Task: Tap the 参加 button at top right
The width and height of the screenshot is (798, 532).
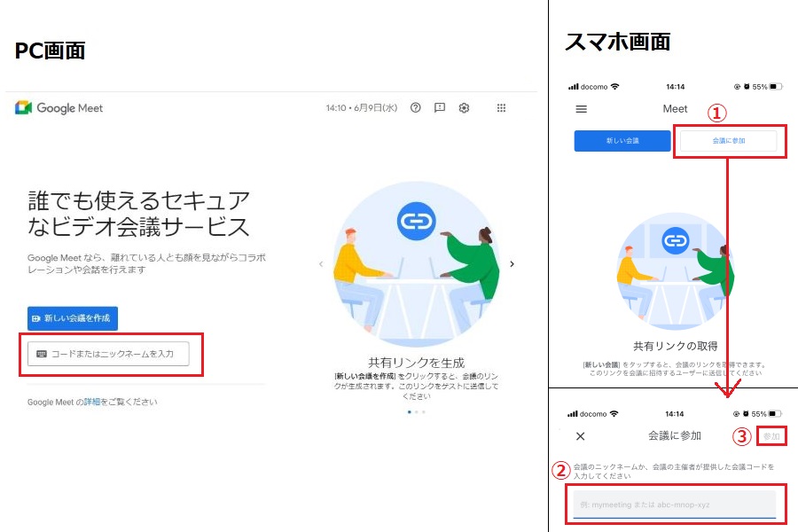Action: [772, 436]
